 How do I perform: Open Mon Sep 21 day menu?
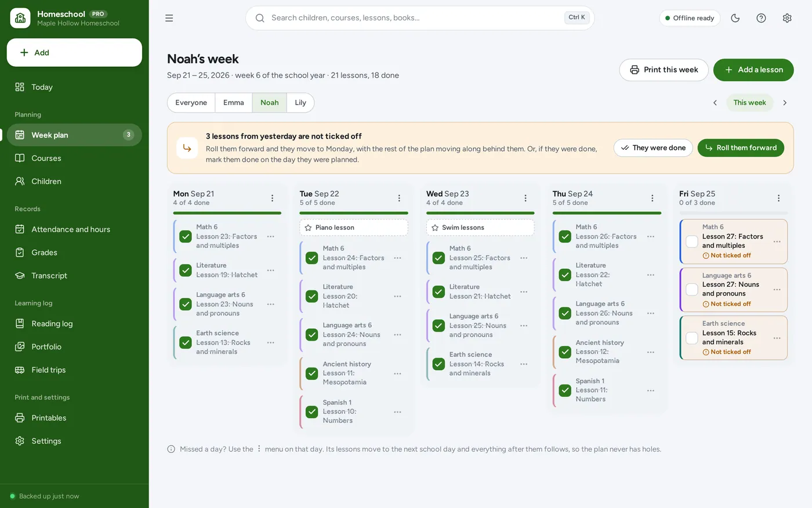pyautogui.click(x=273, y=198)
